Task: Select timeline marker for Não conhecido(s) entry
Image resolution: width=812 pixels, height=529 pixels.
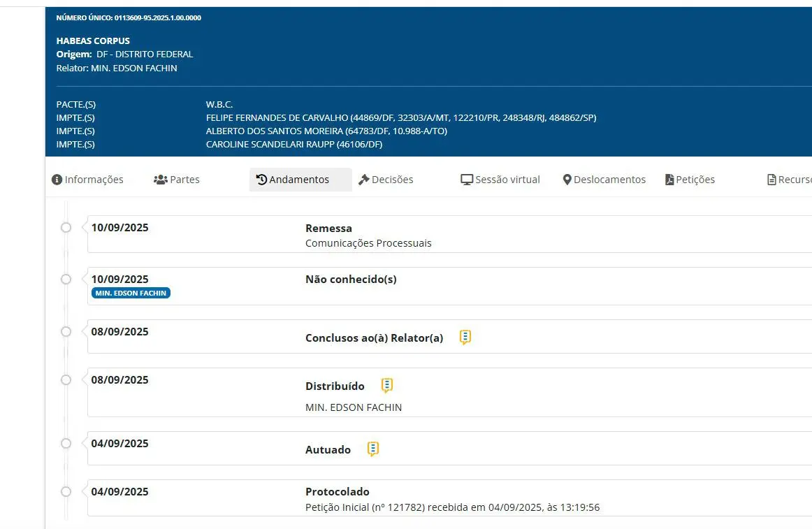Action: click(66, 280)
